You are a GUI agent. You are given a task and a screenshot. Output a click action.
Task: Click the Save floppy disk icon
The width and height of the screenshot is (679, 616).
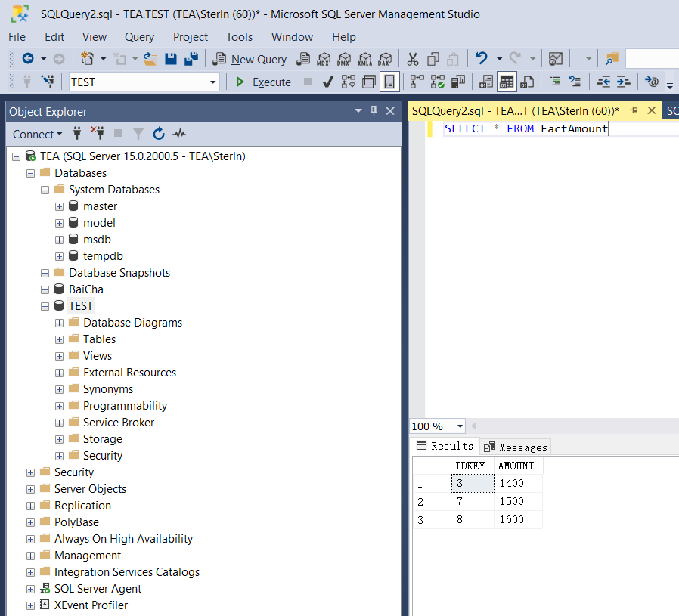(171, 58)
